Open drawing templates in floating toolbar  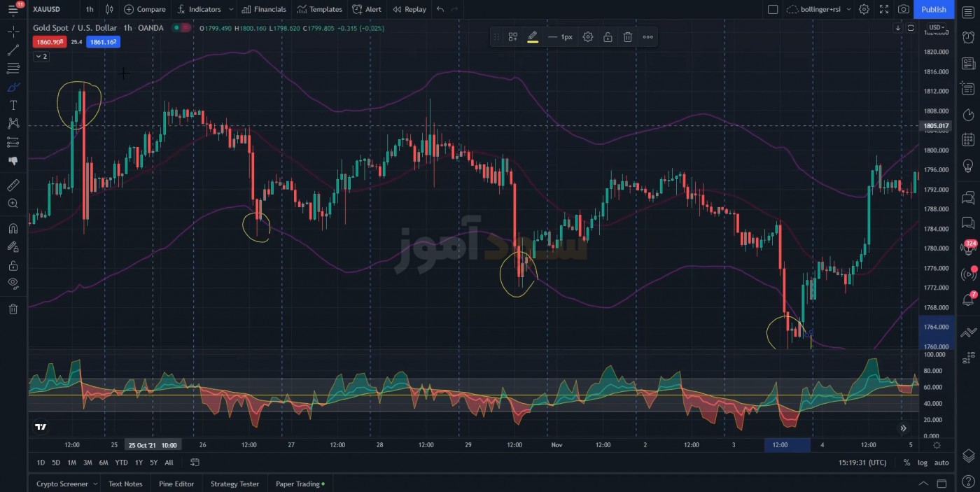513,37
